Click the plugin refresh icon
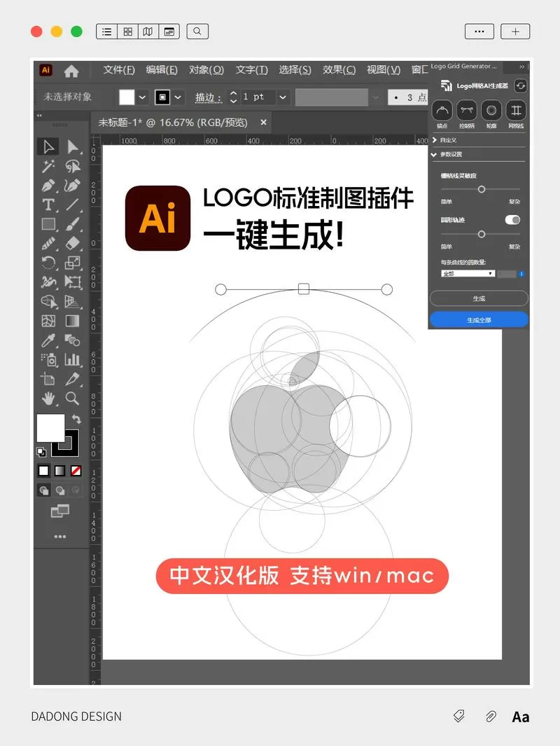 (x=521, y=85)
